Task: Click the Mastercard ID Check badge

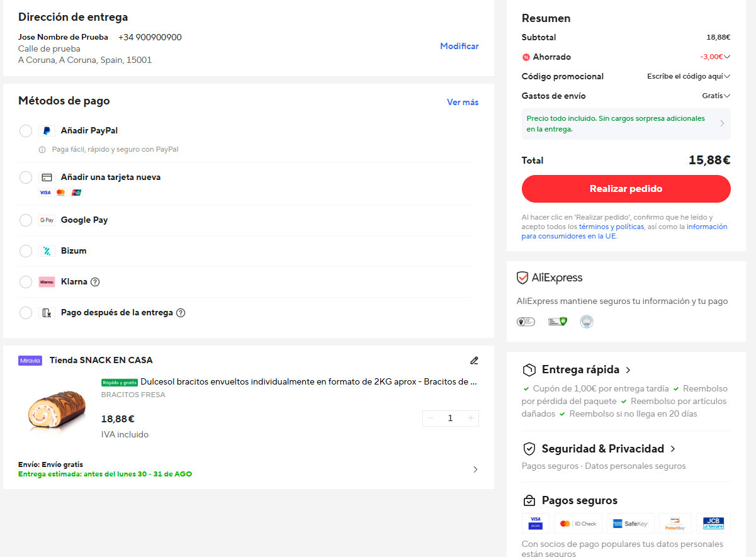Action: coord(578,524)
